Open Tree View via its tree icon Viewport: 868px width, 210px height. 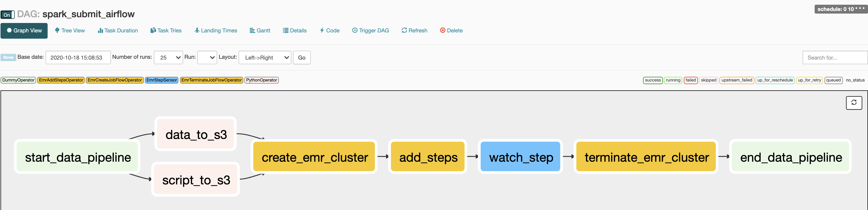pos(57,30)
